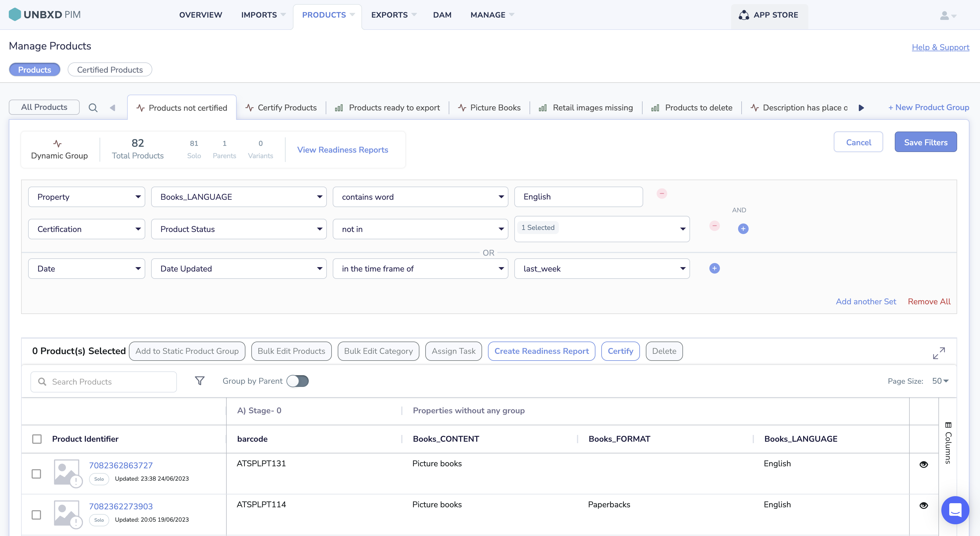Open 'in the time frame of' dropdown
Screen dimensions: 980x536
(420, 269)
